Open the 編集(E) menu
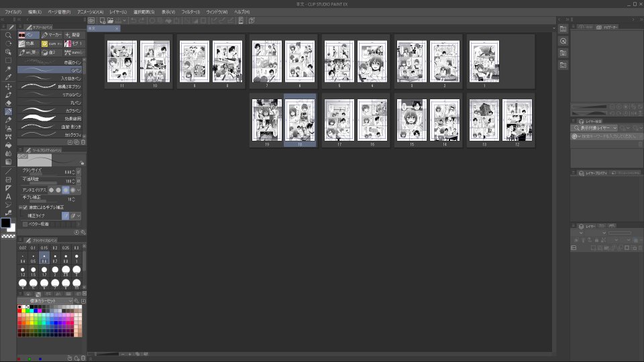The width and height of the screenshot is (644, 362). point(35,12)
